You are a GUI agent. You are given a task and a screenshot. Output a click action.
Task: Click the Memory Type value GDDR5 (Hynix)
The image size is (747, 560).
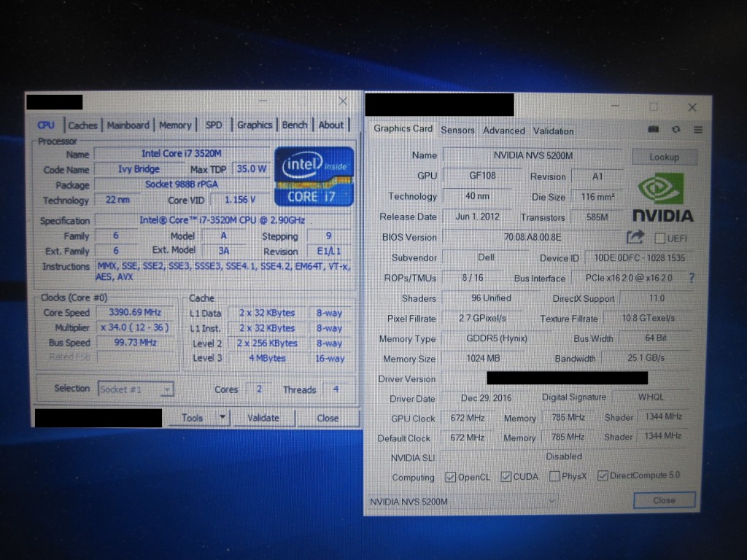(x=496, y=338)
